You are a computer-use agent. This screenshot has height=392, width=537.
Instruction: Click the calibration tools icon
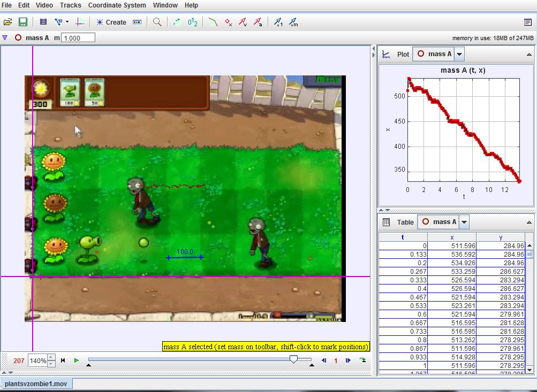click(58, 22)
